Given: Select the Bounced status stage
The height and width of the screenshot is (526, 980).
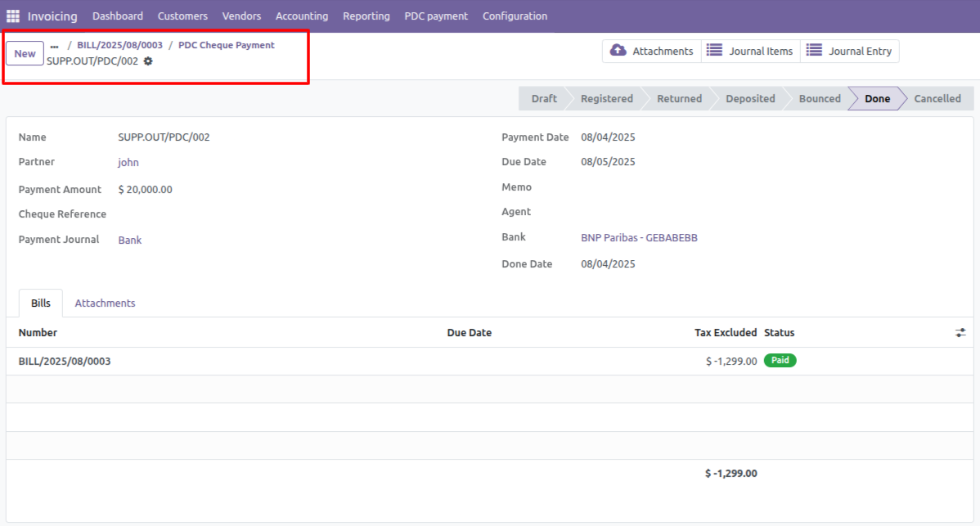Looking at the screenshot, I should 820,99.
